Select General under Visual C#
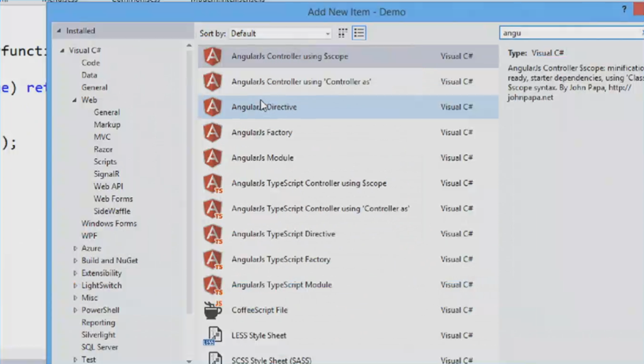This screenshot has height=364, width=644. (94, 88)
